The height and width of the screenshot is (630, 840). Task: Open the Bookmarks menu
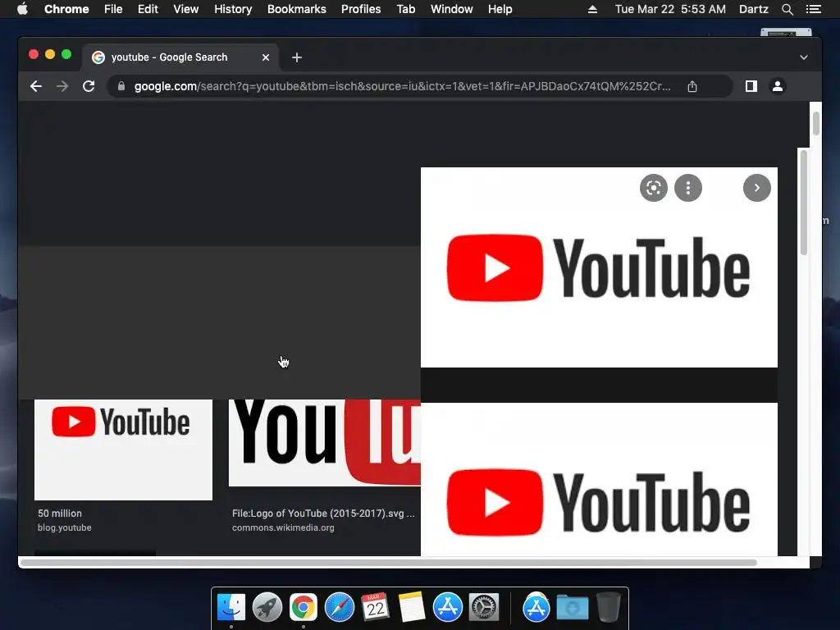297,9
